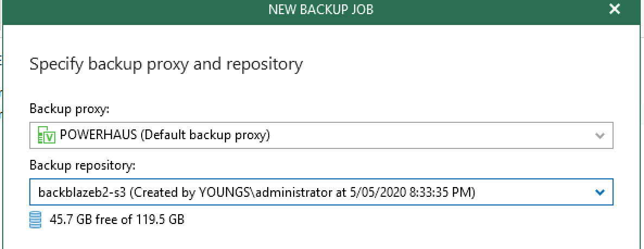Click the backblazeb2-s3 repository name
The height and width of the screenshot is (249, 644).
point(83,192)
